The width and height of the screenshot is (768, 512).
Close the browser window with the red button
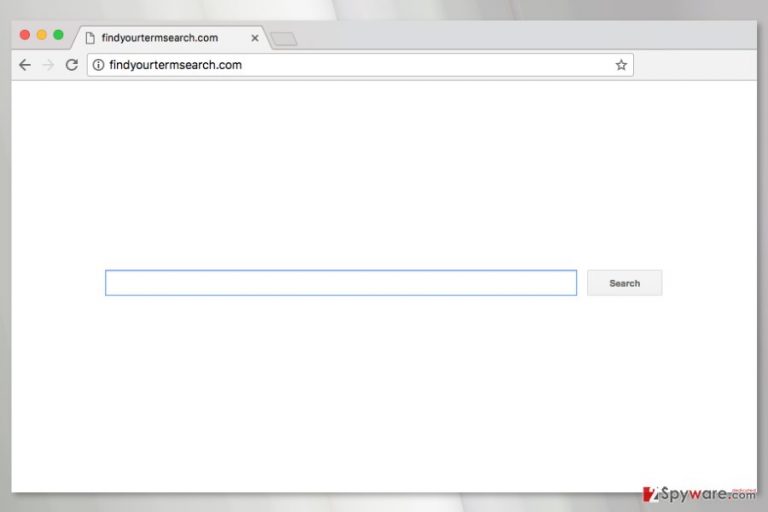tap(25, 35)
